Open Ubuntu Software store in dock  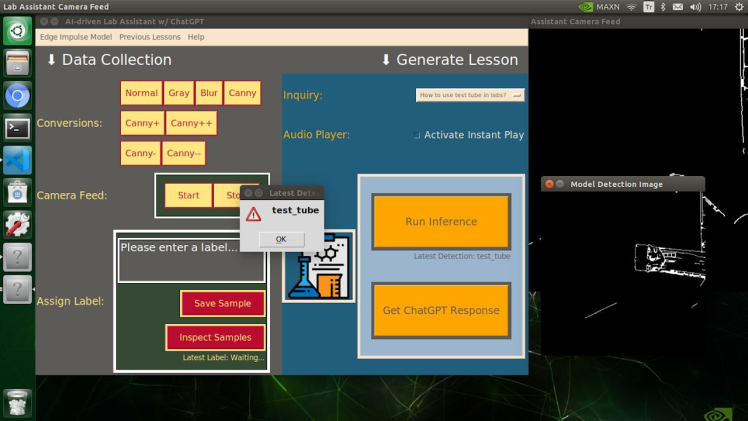(x=17, y=192)
